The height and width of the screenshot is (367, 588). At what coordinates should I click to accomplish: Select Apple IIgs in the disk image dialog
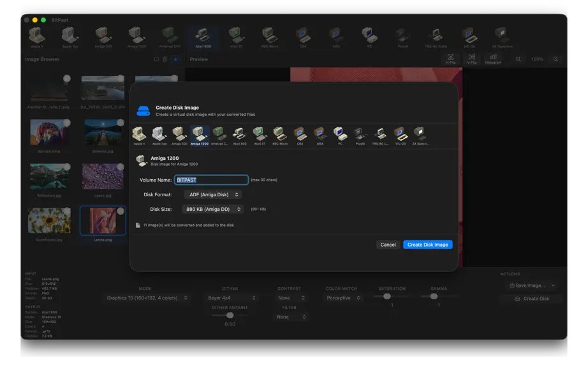[x=159, y=136]
